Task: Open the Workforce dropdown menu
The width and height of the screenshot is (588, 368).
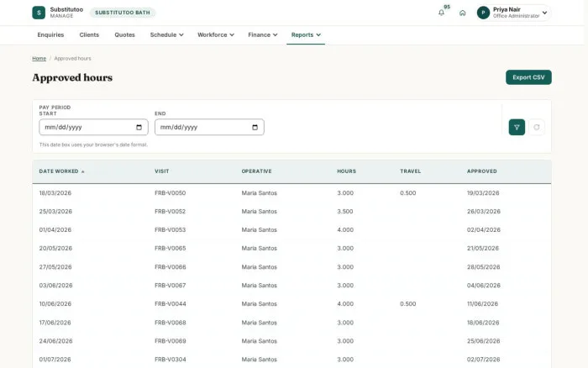Action: (x=216, y=35)
